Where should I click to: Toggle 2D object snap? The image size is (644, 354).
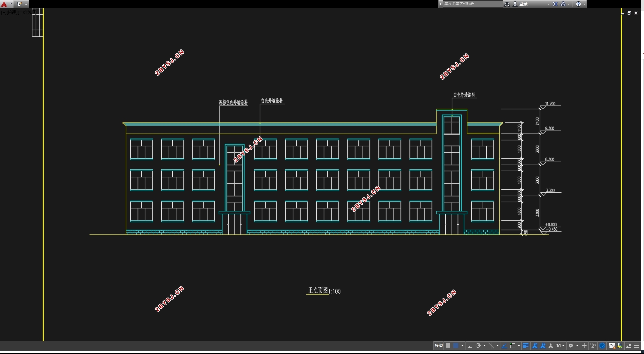[x=512, y=346]
